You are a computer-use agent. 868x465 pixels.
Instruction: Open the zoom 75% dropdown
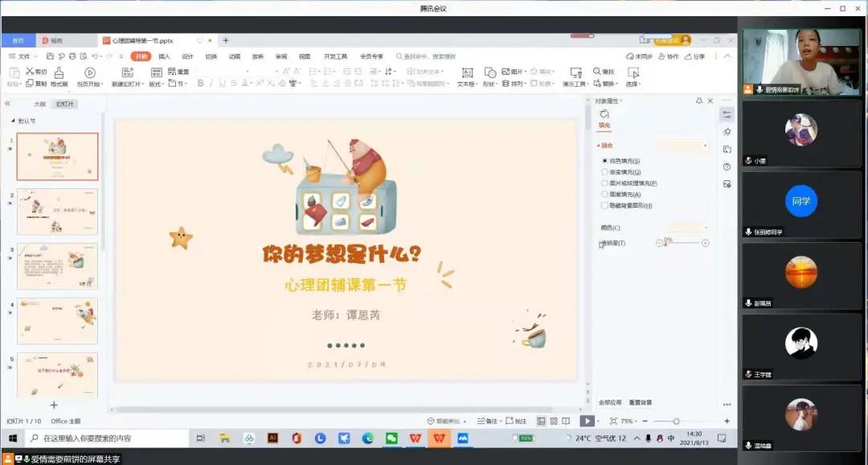pos(628,422)
